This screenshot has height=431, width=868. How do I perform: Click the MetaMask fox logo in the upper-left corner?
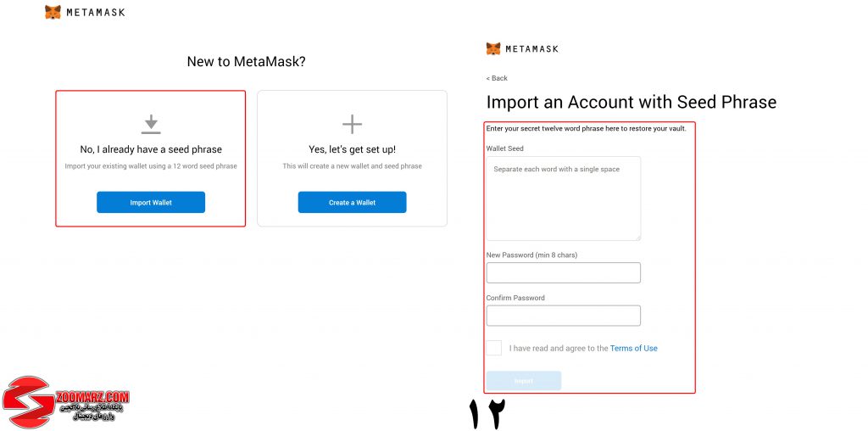coord(53,12)
